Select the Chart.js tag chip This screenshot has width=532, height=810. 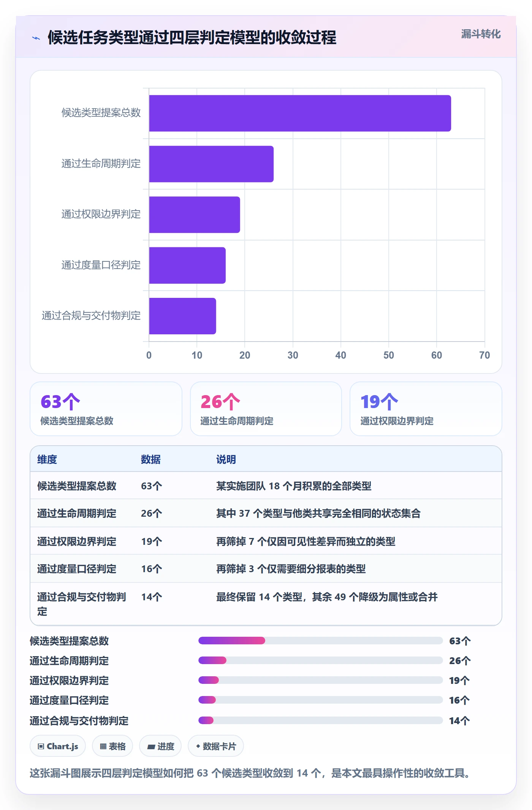click(x=58, y=746)
